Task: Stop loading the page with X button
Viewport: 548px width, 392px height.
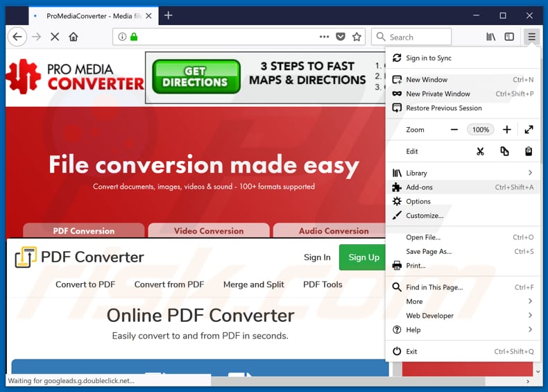Action: tap(55, 37)
